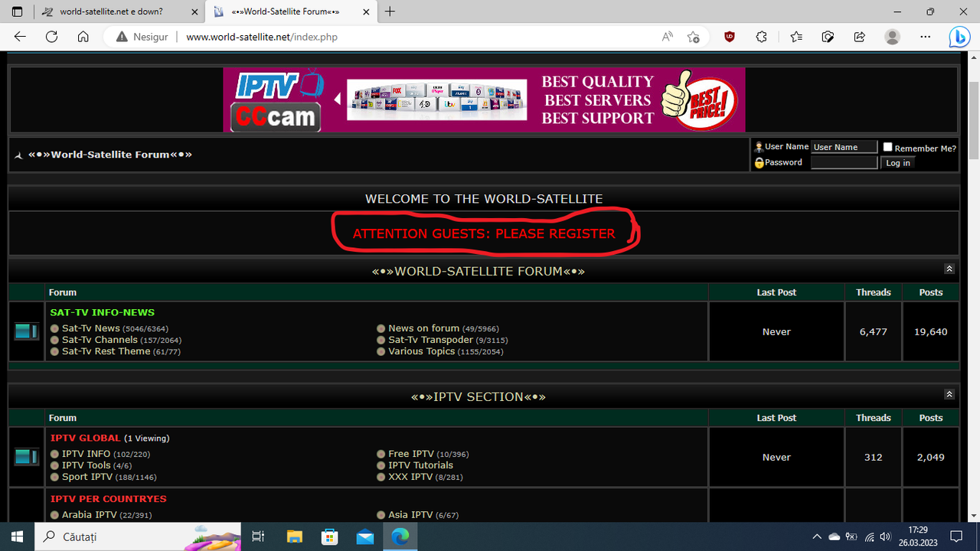Close the World-Satellite Forum tab
This screenshot has width=980, height=551.
[x=367, y=11]
